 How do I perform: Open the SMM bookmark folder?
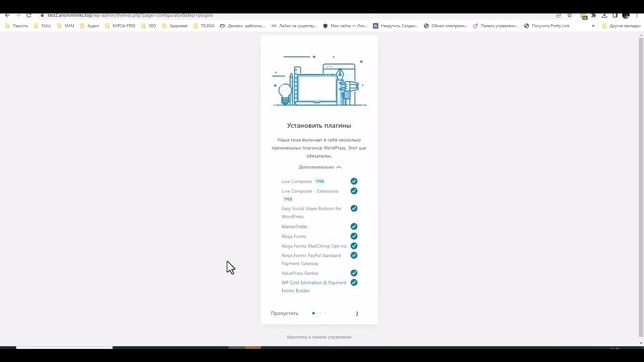[x=65, y=26]
